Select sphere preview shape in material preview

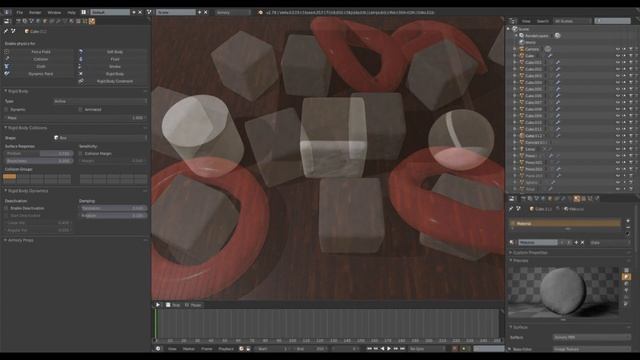click(x=627, y=277)
